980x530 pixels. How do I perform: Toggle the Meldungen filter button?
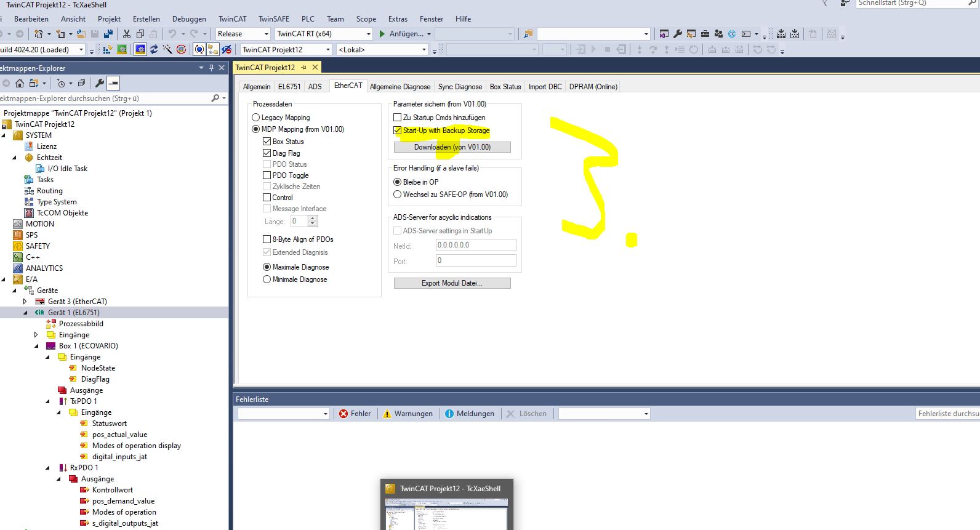(x=470, y=414)
